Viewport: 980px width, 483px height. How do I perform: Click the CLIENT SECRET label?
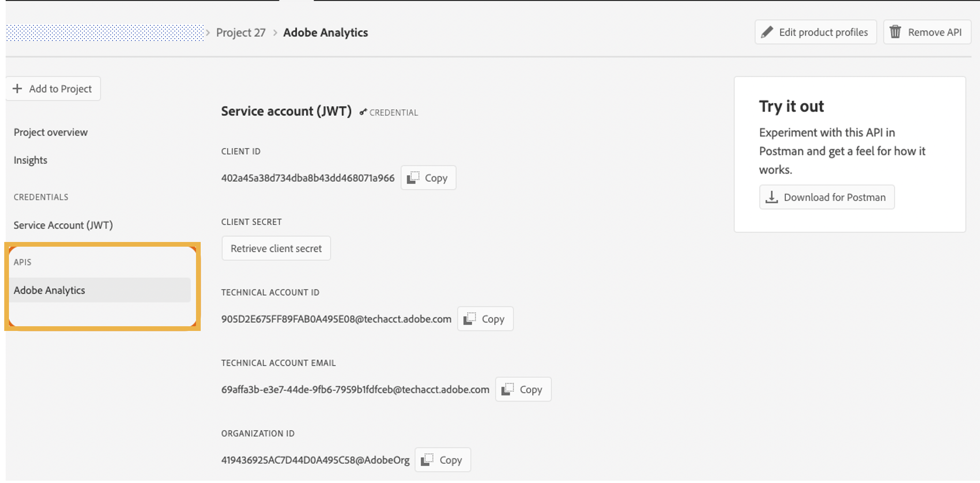(x=252, y=222)
